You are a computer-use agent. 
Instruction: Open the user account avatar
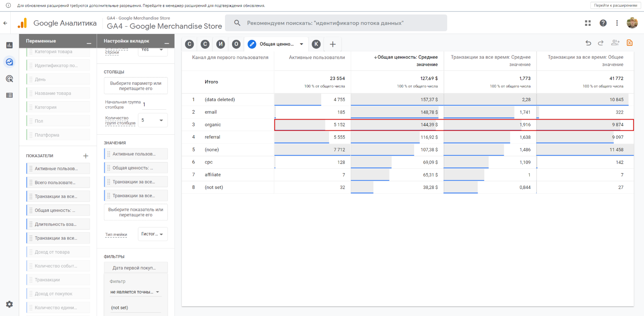point(632,23)
